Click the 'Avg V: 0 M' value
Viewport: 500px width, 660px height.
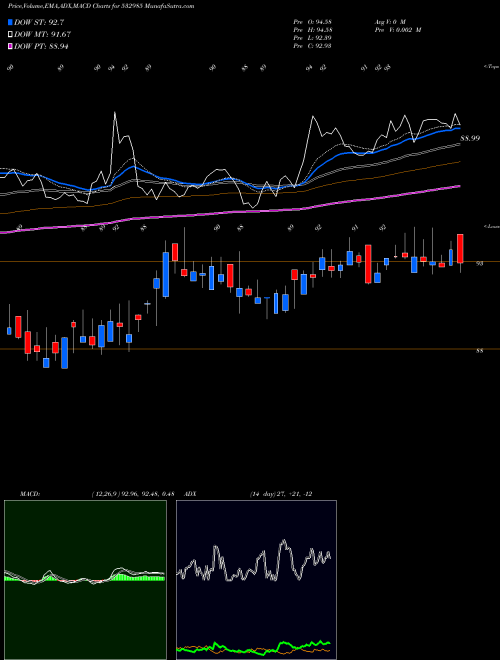point(391,21)
